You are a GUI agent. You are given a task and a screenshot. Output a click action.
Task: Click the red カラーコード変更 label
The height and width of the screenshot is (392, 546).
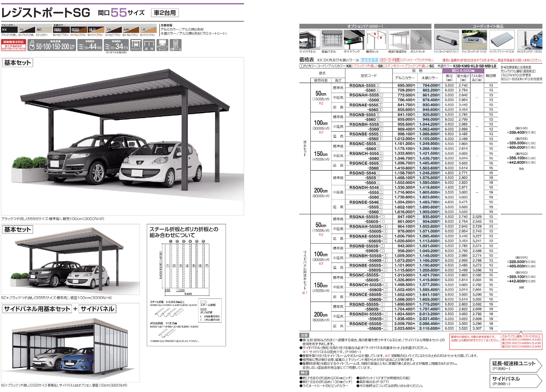click(391, 59)
